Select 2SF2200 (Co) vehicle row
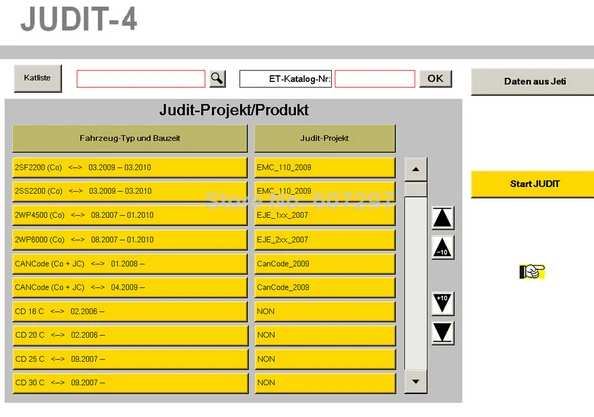The height and width of the screenshot is (417, 594). 130,167
